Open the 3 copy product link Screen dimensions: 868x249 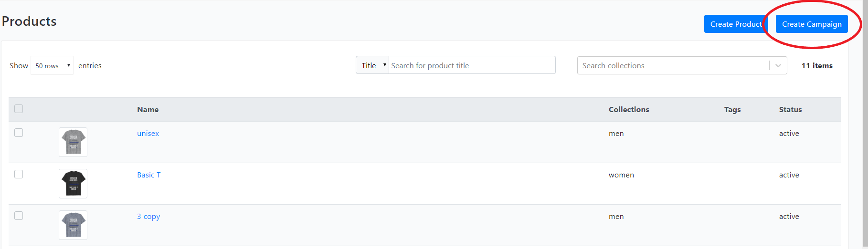[148, 217]
